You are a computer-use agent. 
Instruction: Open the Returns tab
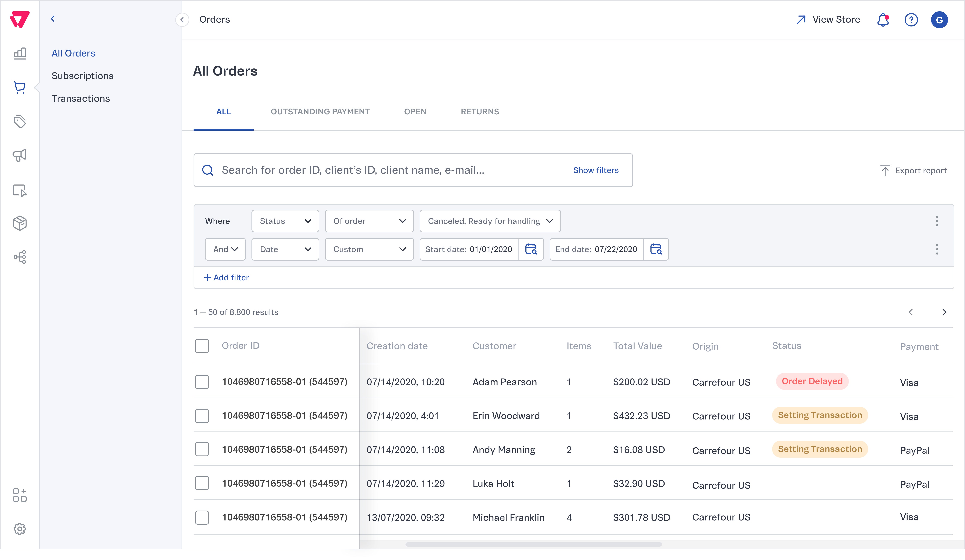pos(479,112)
